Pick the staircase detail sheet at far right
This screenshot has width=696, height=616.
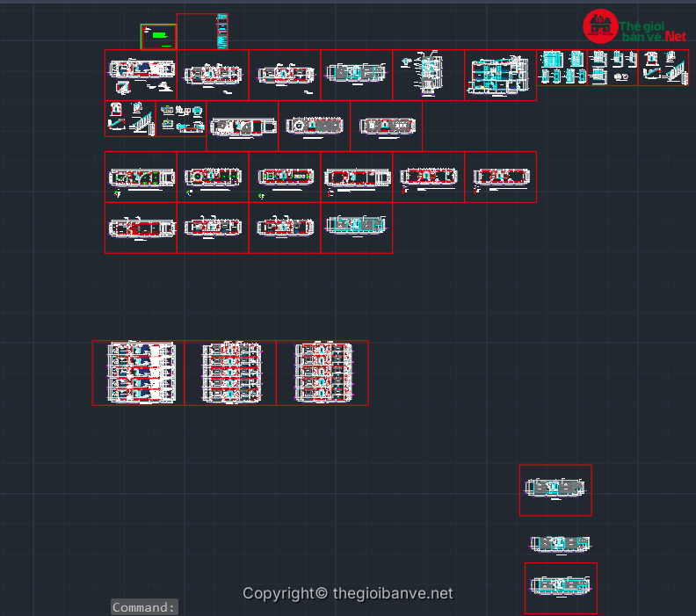pos(663,68)
